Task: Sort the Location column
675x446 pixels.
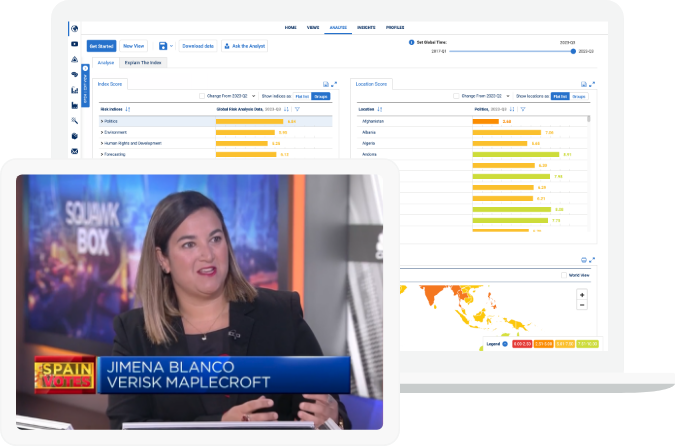Action: tap(379, 109)
